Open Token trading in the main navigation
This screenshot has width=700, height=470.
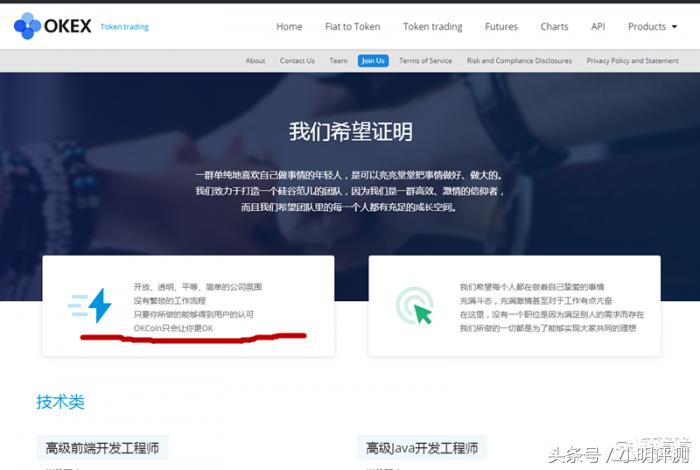click(x=433, y=27)
